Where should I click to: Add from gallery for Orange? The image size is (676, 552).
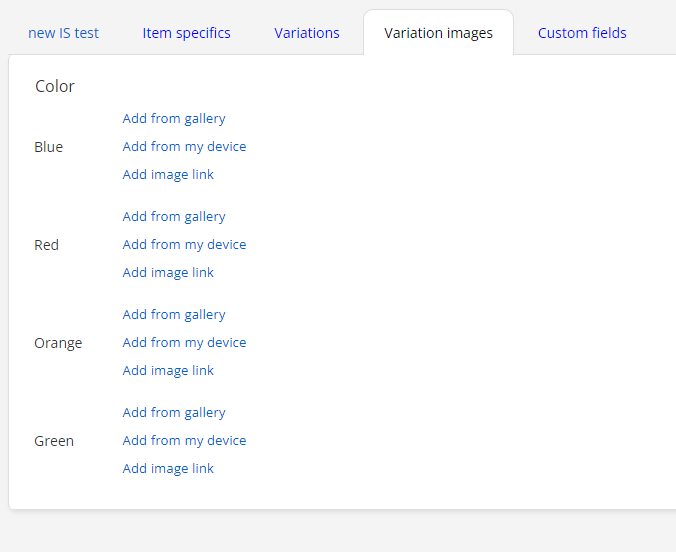[x=174, y=314]
